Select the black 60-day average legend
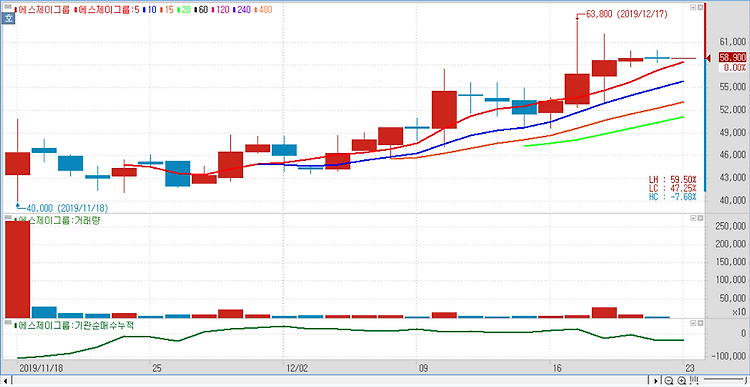The height and width of the screenshot is (387, 750). pyautogui.click(x=201, y=10)
